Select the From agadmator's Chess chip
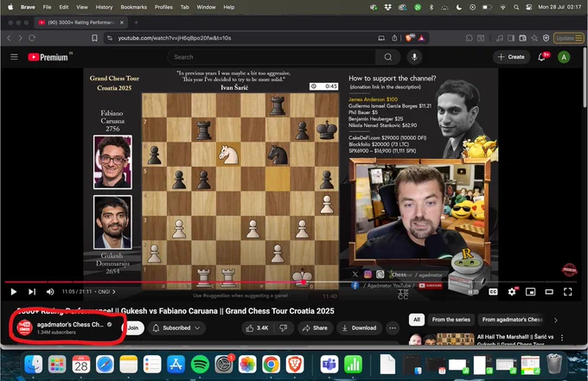 point(512,320)
